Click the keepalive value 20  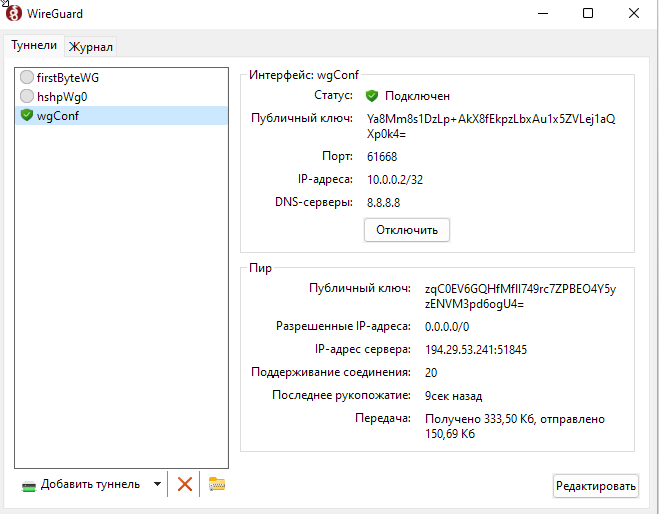(431, 373)
